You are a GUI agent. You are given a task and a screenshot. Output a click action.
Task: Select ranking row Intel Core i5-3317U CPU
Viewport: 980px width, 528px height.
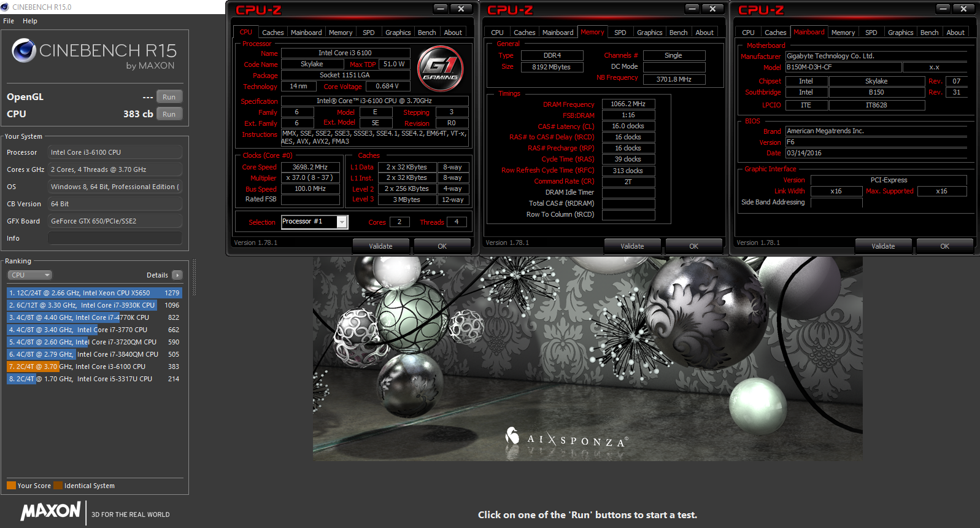[x=95, y=379]
